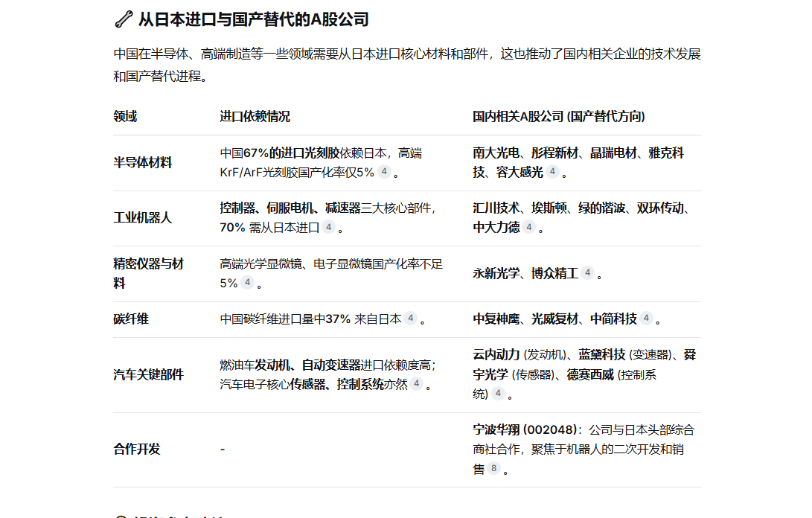
Task: Click the 领域 column header
Action: tap(125, 117)
